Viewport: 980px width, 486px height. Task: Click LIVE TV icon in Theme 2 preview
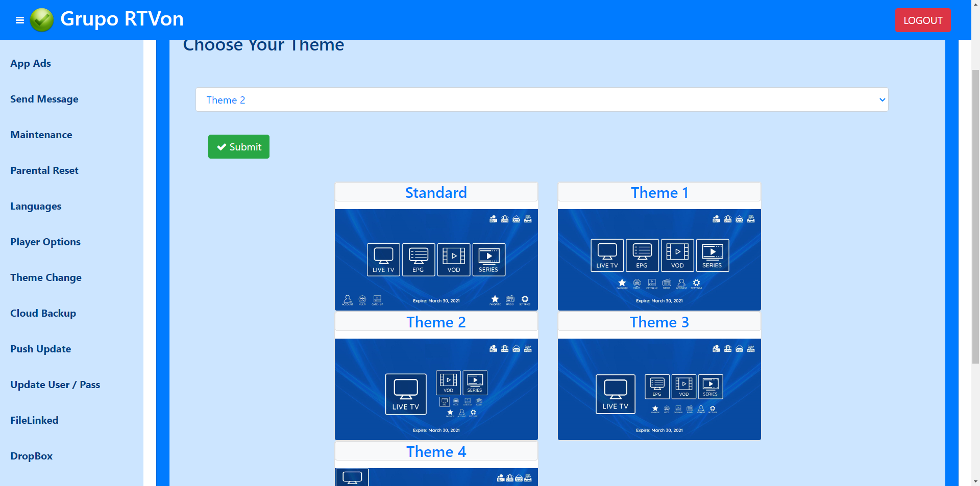tap(406, 394)
